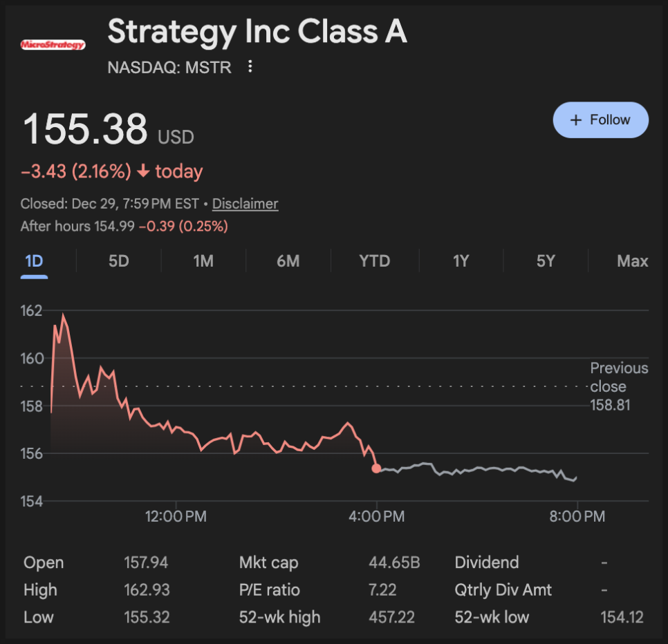Select the 1D chart tab
668x644 pixels.
(34, 261)
